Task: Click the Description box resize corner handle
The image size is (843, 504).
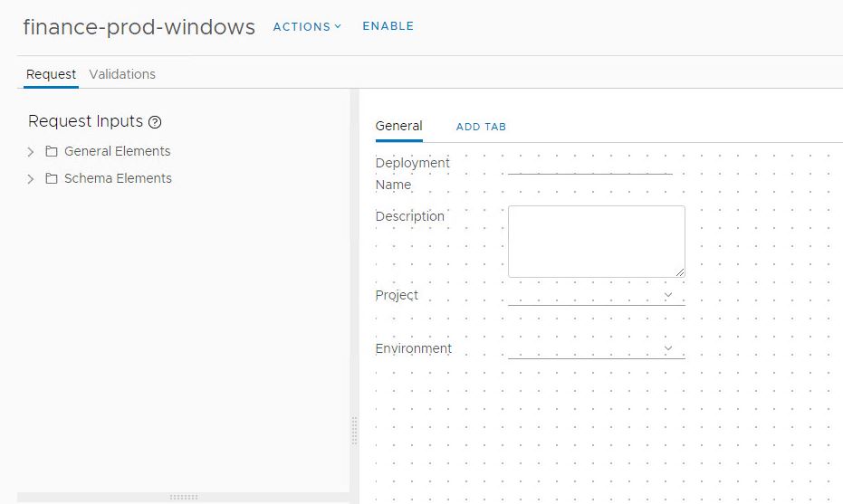Action: [x=680, y=272]
